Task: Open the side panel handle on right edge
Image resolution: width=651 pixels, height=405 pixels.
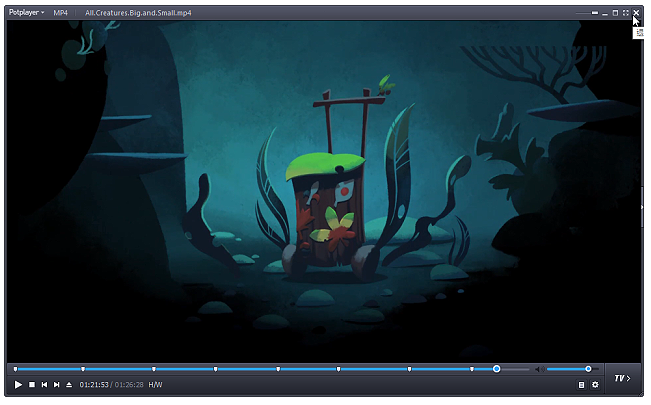Action: [642, 207]
